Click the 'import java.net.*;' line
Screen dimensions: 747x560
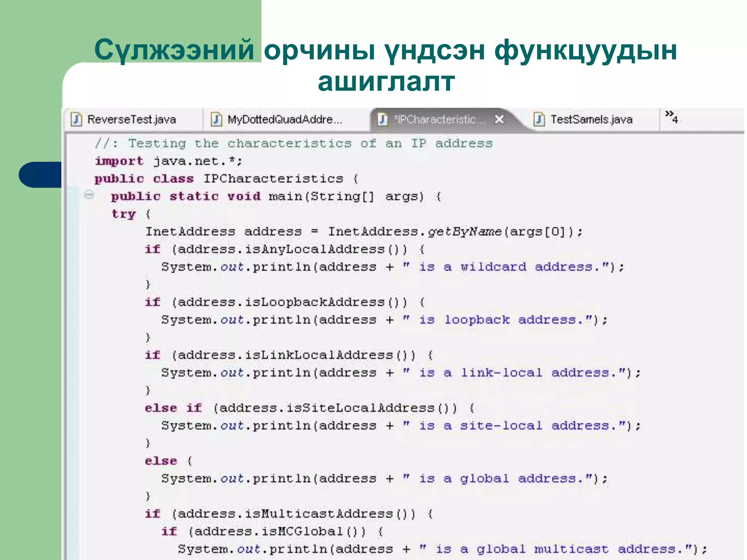pyautogui.click(x=168, y=161)
